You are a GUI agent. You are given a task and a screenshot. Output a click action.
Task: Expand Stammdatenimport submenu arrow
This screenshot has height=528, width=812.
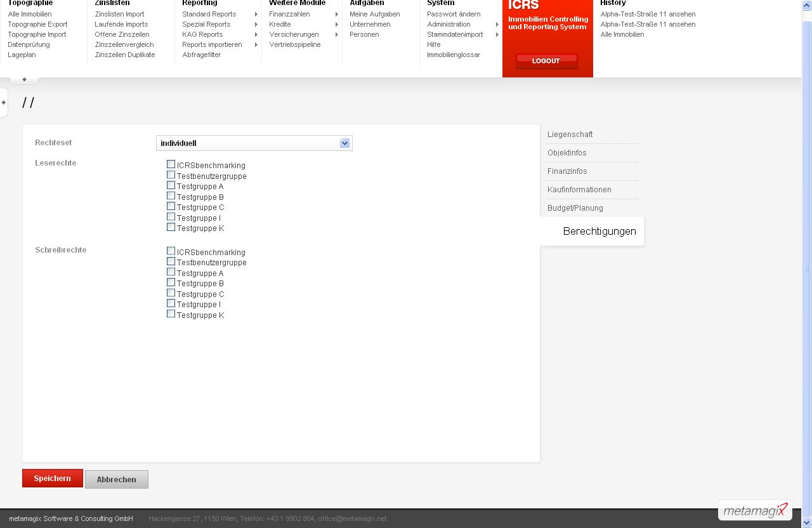point(497,34)
